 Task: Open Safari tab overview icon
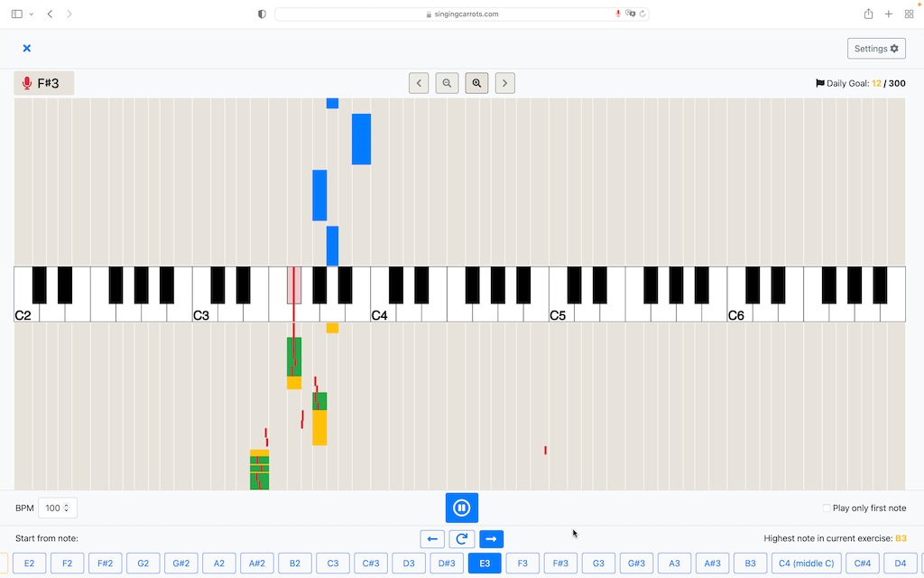(909, 14)
